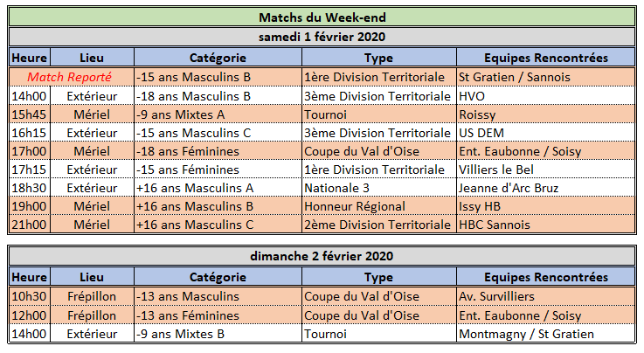Select the 'Av. Survilliers' cell
Screen dimensions: 644x353
coord(546,296)
